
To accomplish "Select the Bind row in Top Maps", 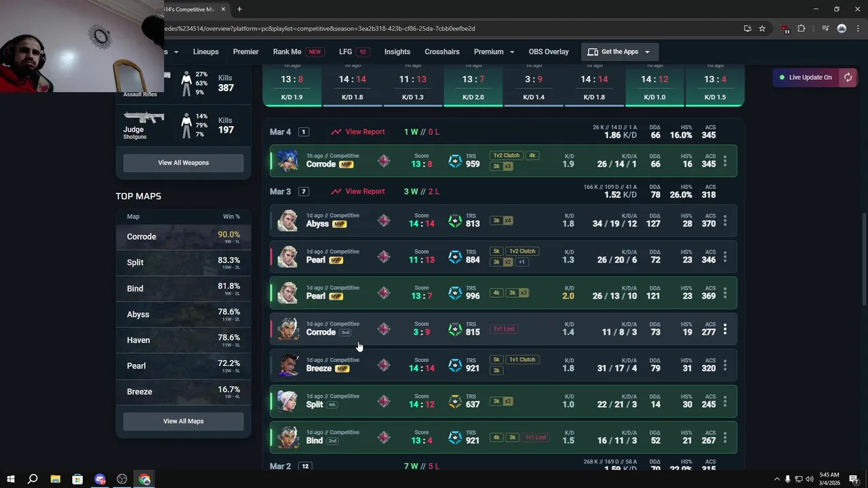I will [183, 288].
